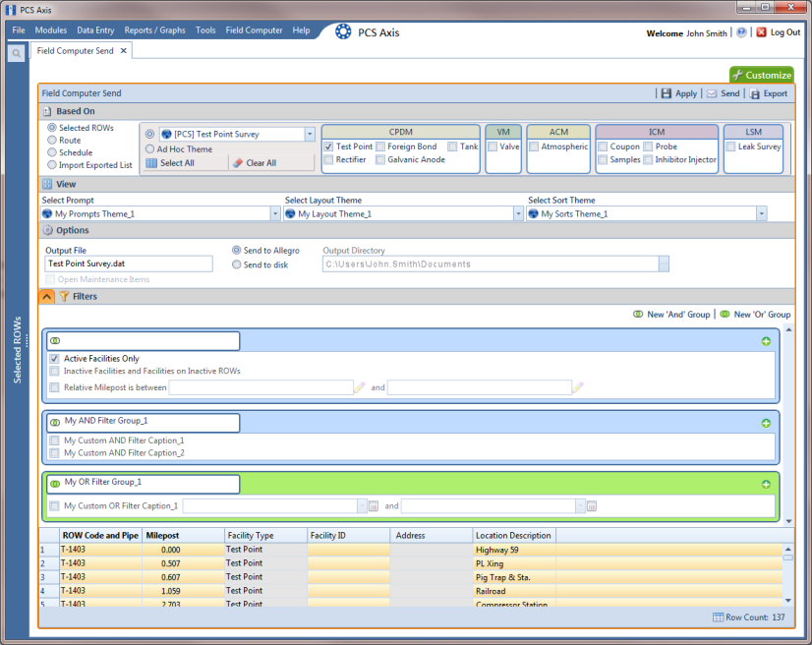The height and width of the screenshot is (645, 812).
Task: Open the Modules menu
Action: [51, 30]
